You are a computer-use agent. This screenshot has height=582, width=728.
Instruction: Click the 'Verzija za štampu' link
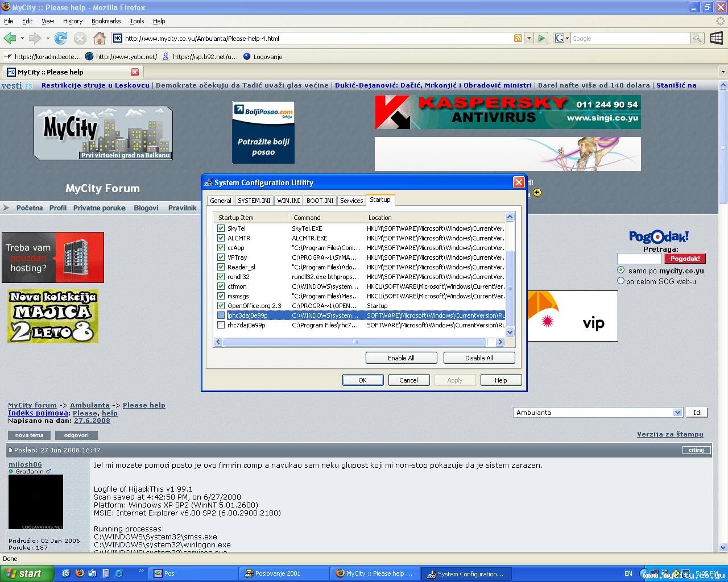click(x=670, y=434)
